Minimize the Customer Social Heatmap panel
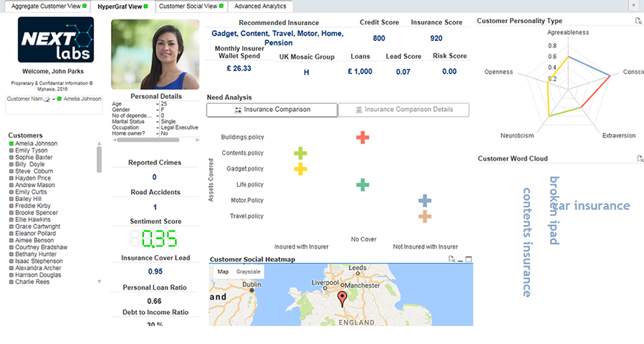 pos(461,259)
